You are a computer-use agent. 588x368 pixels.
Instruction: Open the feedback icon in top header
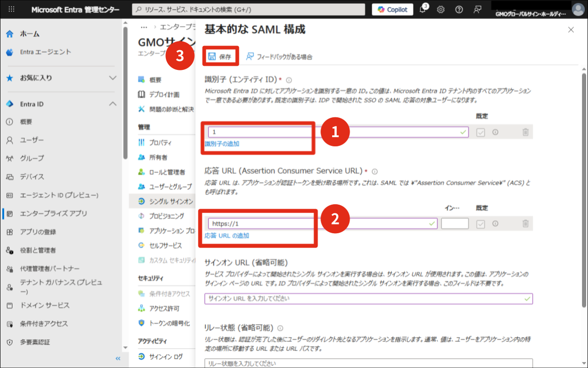477,10
